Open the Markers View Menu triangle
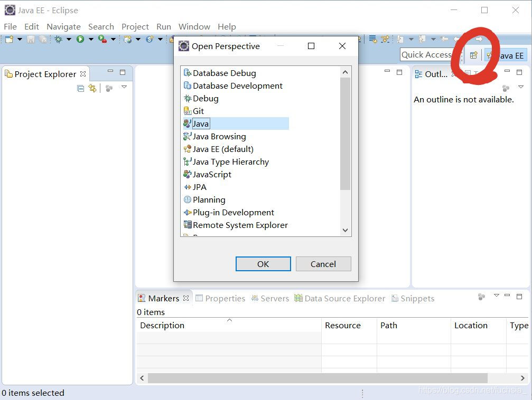This screenshot has width=532, height=400. coord(497,296)
